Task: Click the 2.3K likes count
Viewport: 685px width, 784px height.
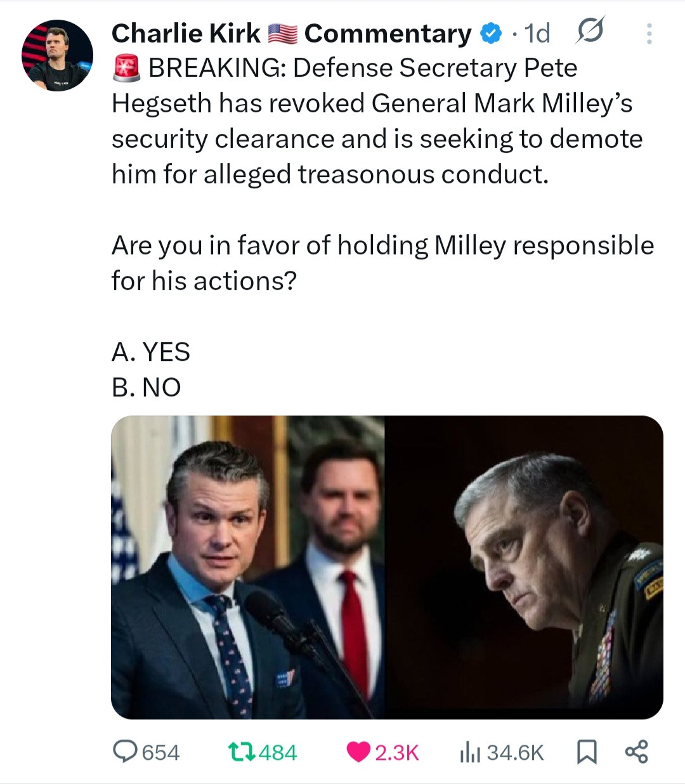Action: tap(396, 752)
